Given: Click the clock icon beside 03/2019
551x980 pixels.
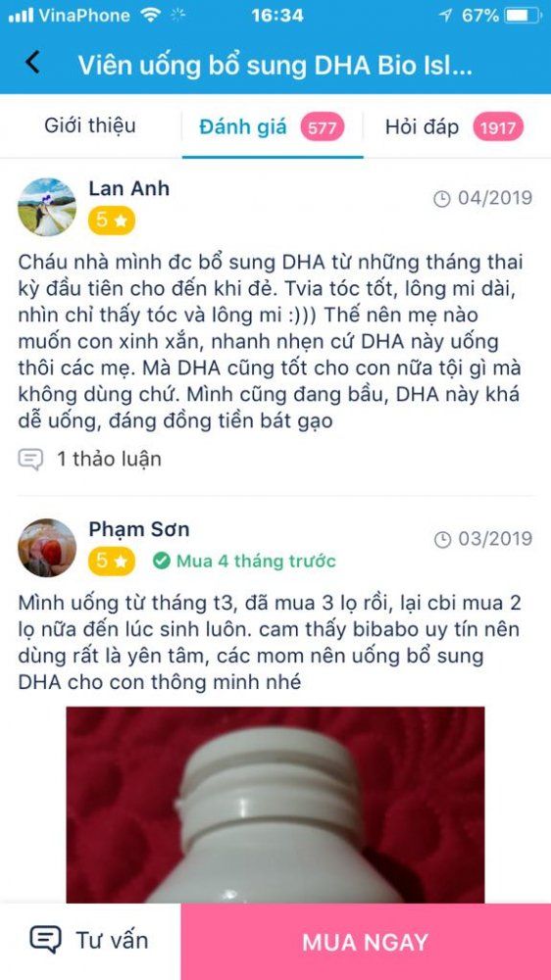Looking at the screenshot, I should coord(441,539).
